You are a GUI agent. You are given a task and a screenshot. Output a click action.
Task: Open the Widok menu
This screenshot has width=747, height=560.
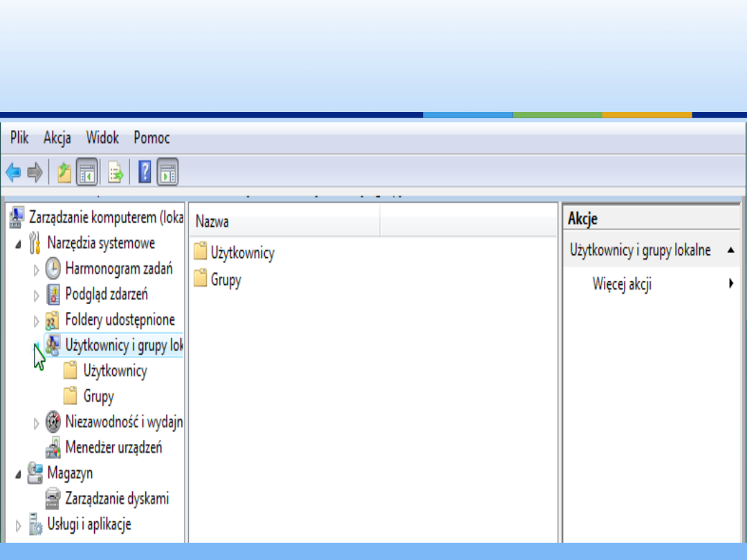[x=102, y=138]
